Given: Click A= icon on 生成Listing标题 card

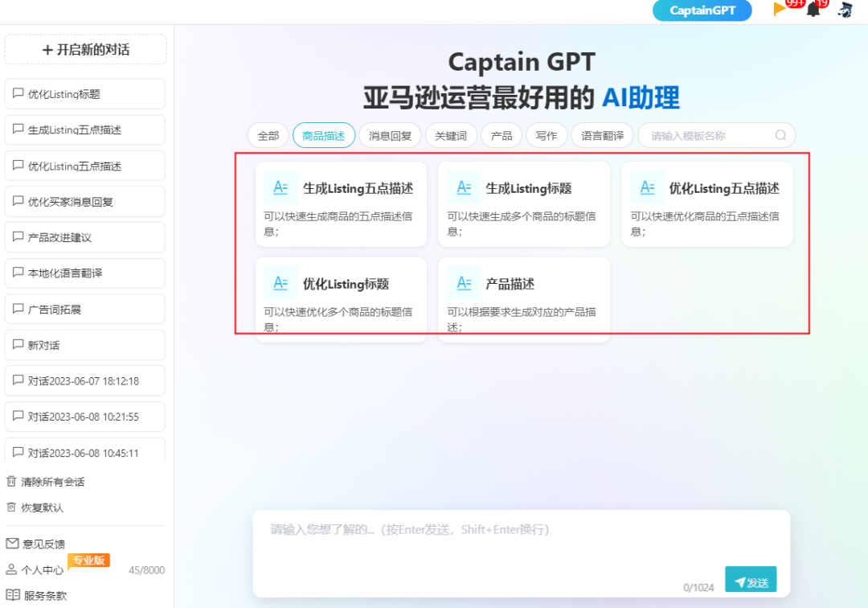Looking at the screenshot, I should click(464, 187).
